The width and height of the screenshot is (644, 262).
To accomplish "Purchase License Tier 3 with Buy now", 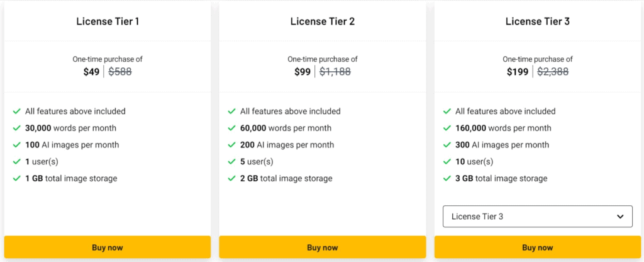I will pyautogui.click(x=538, y=248).
